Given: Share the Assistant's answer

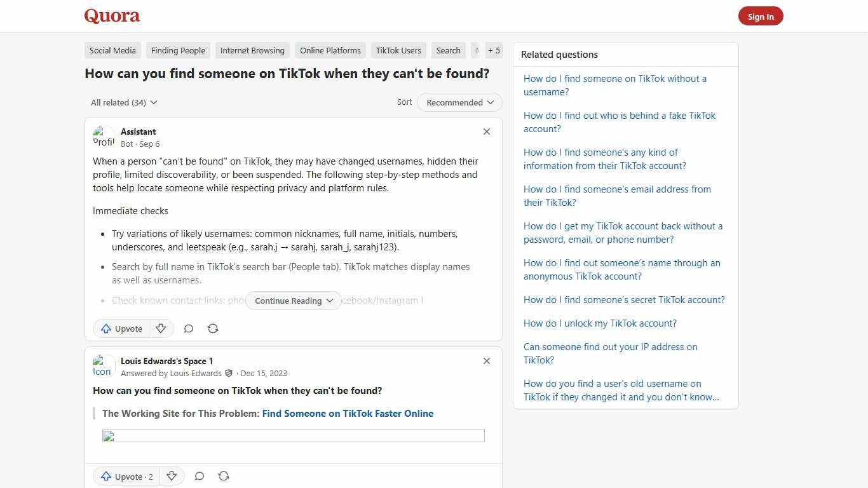Looking at the screenshot, I should 213,329.
